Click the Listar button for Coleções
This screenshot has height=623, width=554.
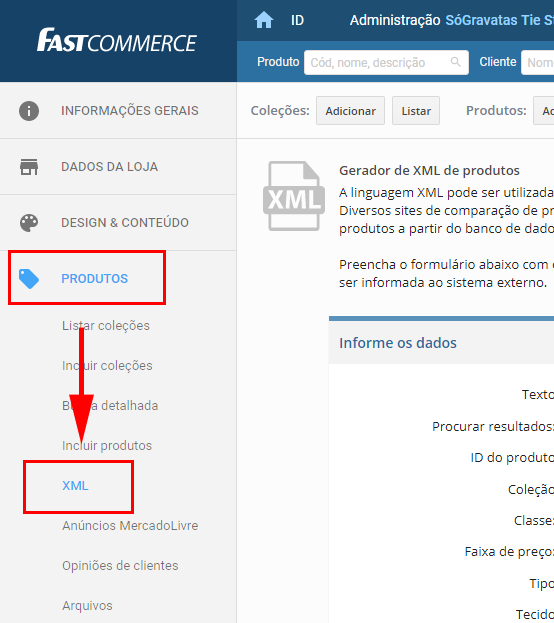(x=416, y=111)
